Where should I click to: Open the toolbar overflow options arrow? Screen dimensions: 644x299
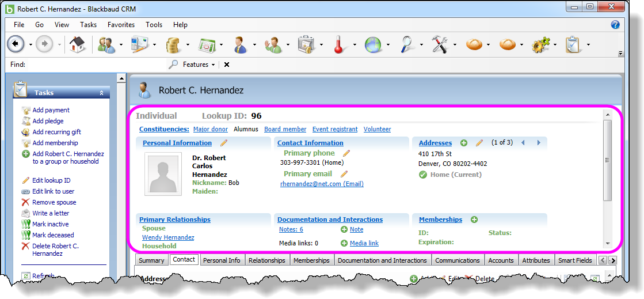[x=620, y=54]
